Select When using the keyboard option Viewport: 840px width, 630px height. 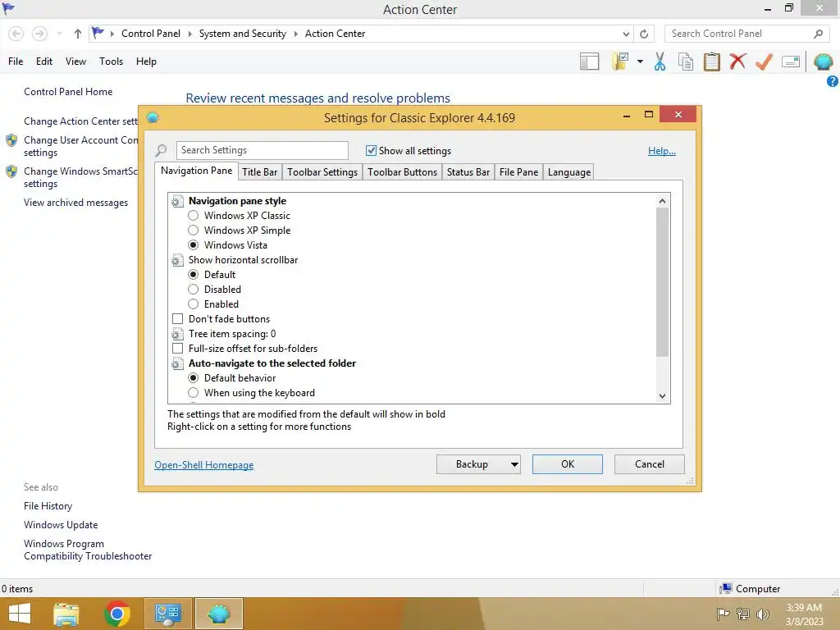coord(194,393)
